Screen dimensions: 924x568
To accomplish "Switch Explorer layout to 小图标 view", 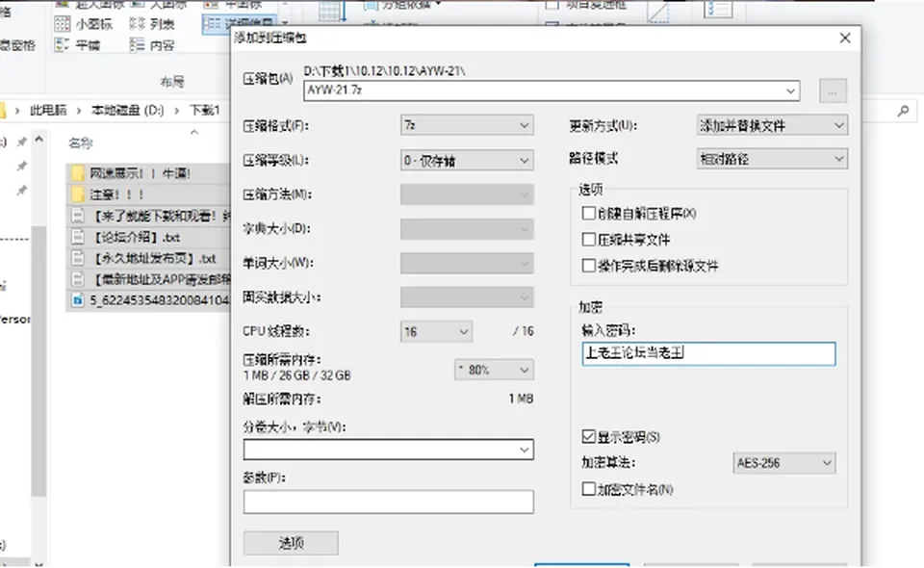I will click(x=83, y=23).
